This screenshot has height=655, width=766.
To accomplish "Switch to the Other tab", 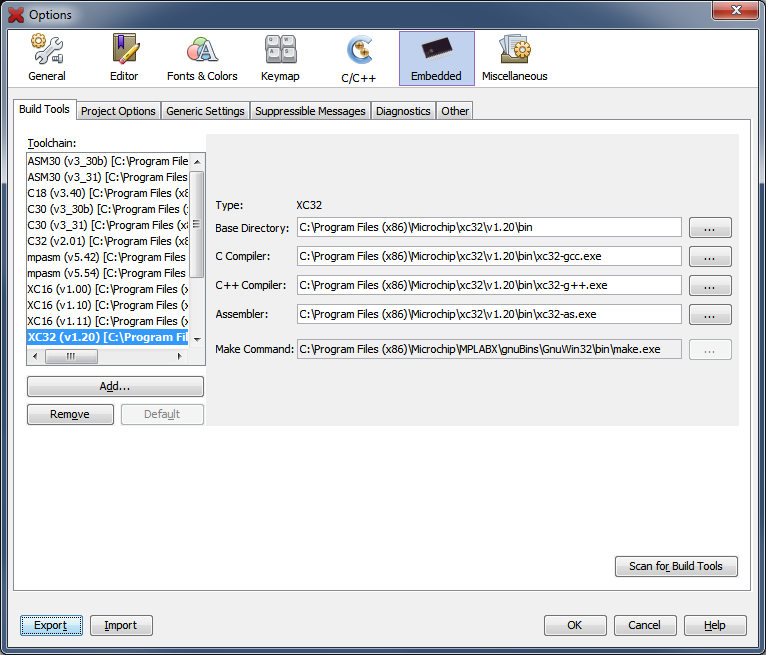I will point(455,111).
